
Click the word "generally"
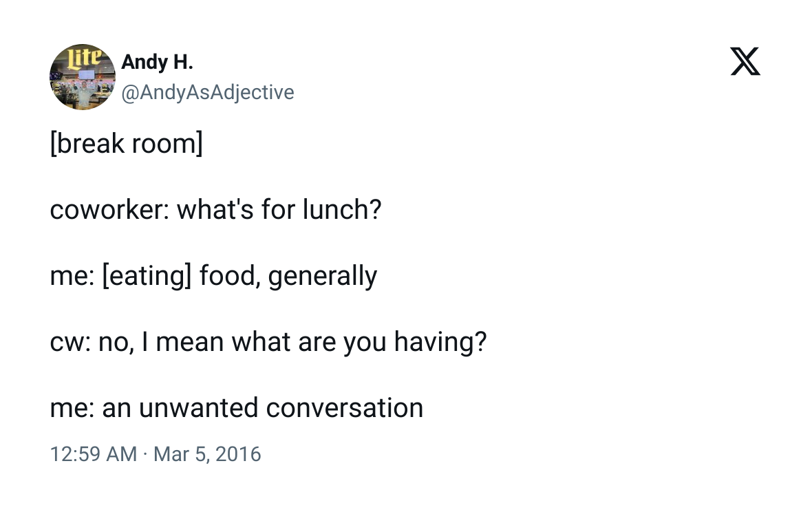[323, 276]
